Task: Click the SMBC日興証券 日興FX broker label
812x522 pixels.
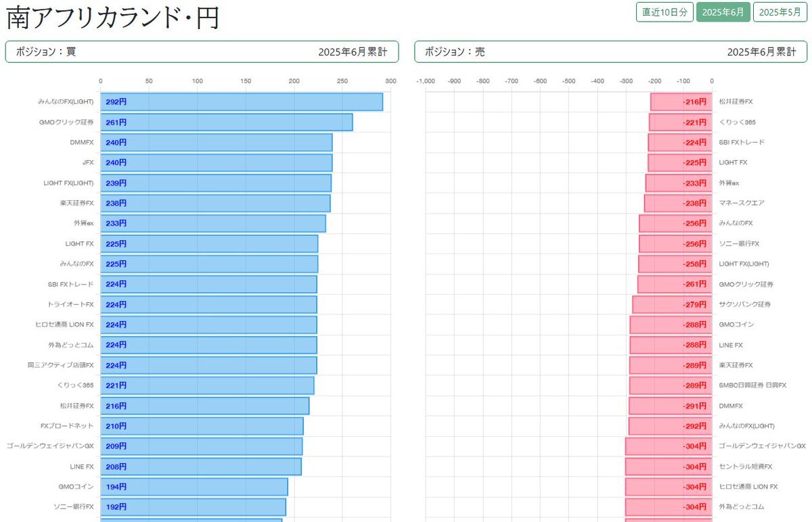Action: [752, 385]
